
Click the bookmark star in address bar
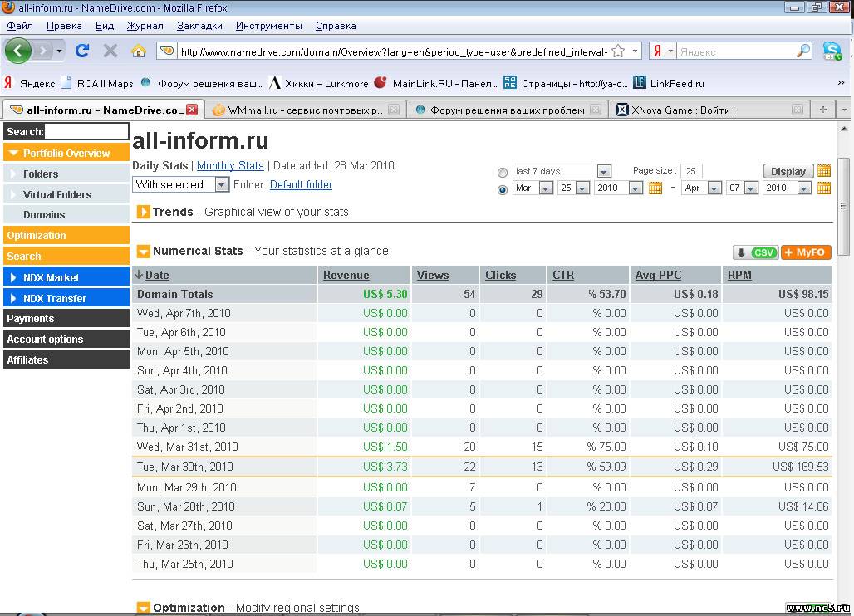coord(618,51)
